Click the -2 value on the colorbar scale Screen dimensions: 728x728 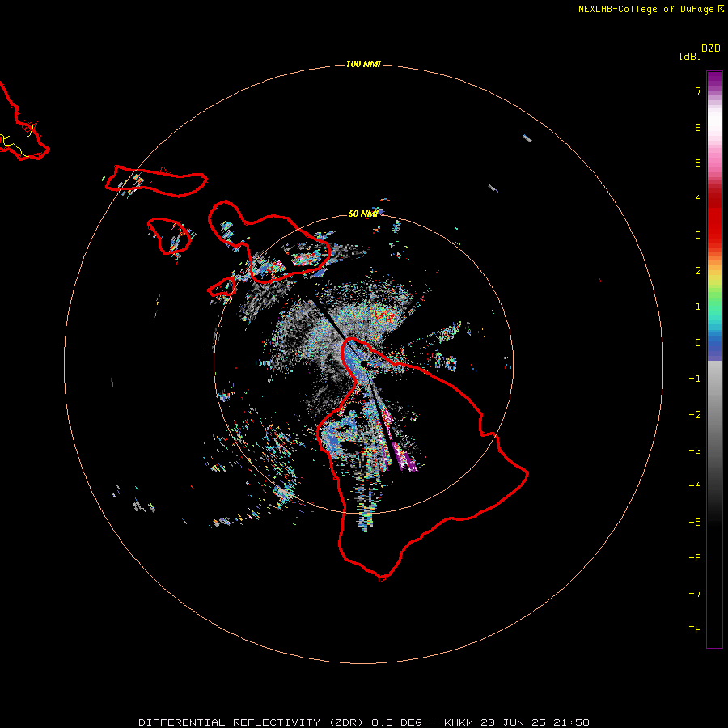click(695, 415)
